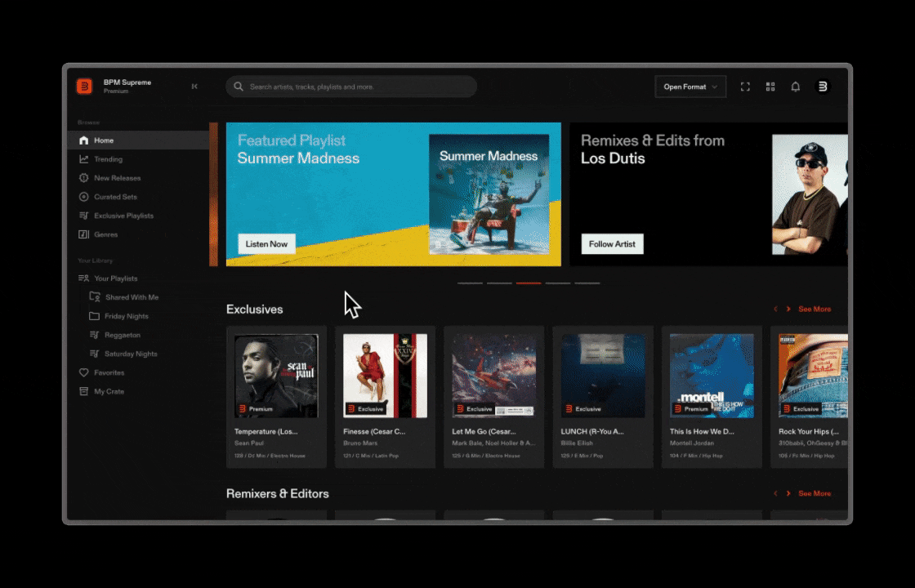Screen dimensions: 915x588
Task: Enter fullscreen mode using the top bar icon
Action: click(745, 87)
